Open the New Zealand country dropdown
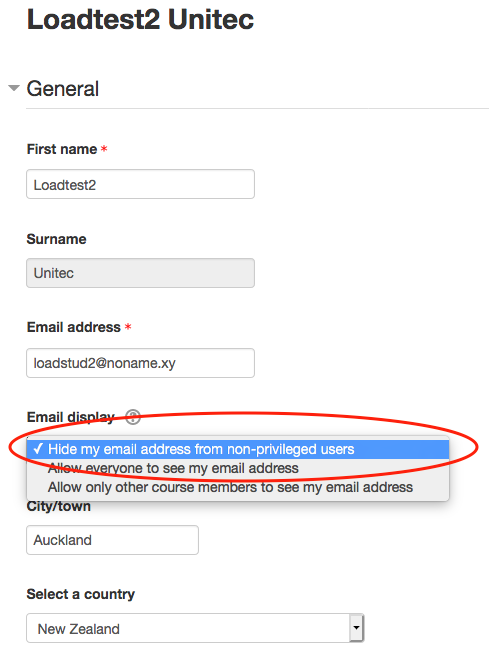The width and height of the screenshot is (489, 656). 195,628
